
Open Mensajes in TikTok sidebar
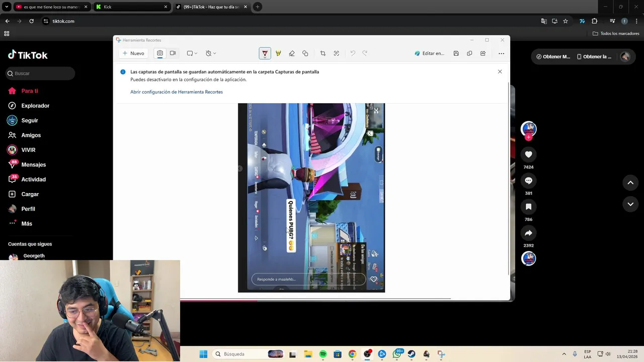tap(27, 164)
